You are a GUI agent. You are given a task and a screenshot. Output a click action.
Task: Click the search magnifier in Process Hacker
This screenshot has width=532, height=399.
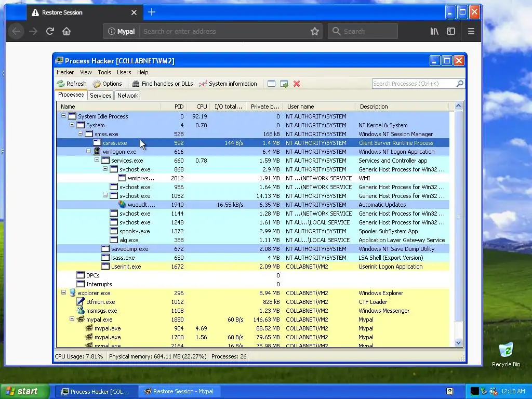(x=460, y=84)
